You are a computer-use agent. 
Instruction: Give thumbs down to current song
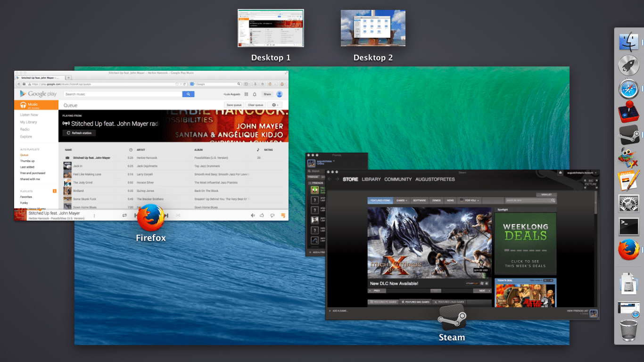[272, 215]
